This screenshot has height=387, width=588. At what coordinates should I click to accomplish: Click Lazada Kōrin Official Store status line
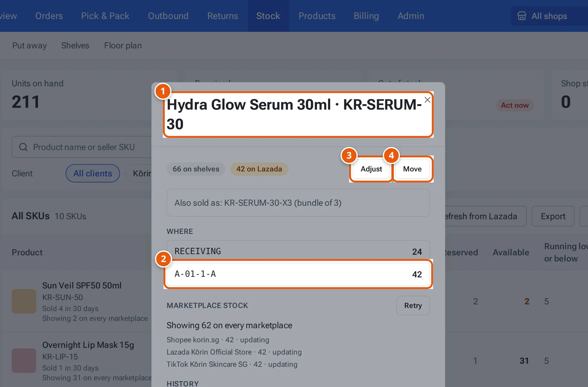click(234, 352)
